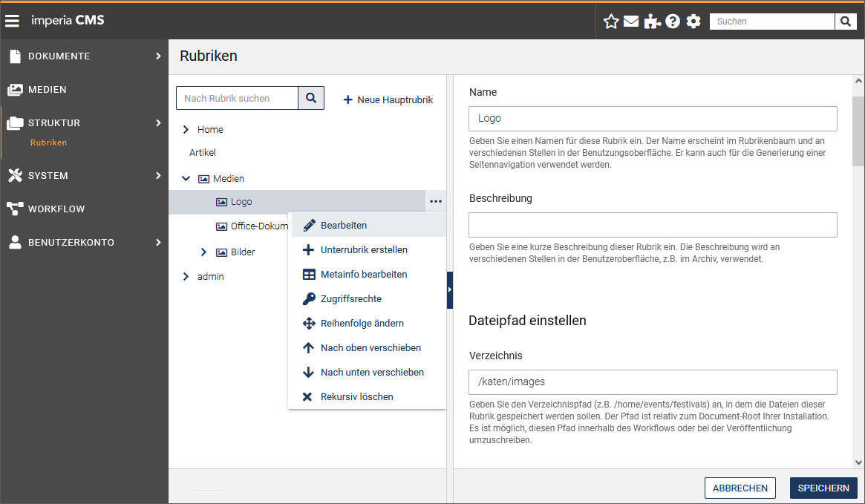This screenshot has width=865, height=504.
Task: Open the three-dots menu for Logo
Action: pos(436,202)
